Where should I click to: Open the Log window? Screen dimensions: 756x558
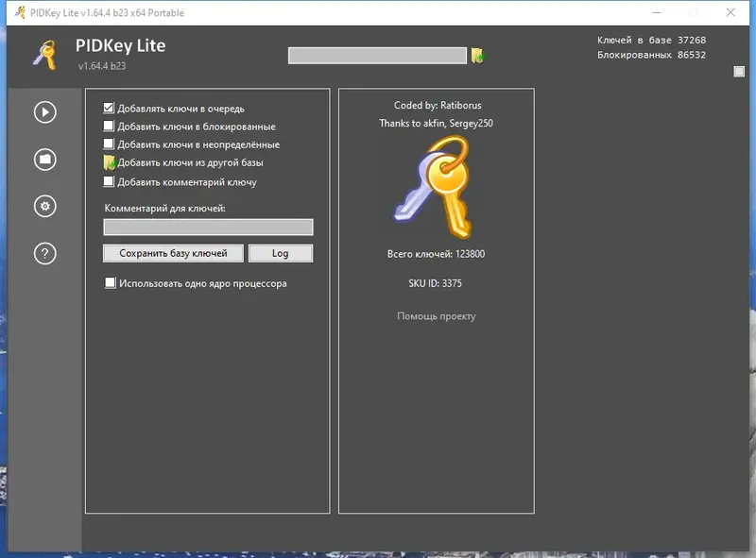pyautogui.click(x=281, y=253)
